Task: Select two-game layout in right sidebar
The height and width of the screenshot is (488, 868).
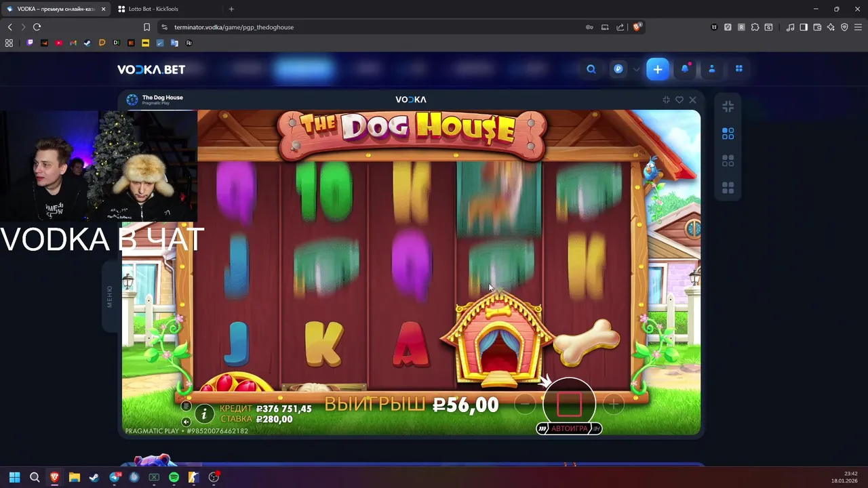Action: [x=728, y=161]
